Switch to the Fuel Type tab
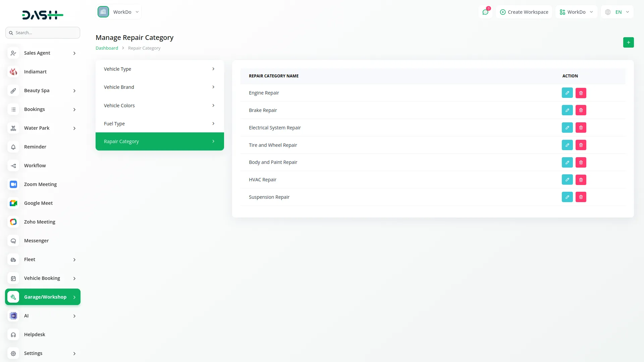The width and height of the screenshot is (644, 362). pos(159,124)
